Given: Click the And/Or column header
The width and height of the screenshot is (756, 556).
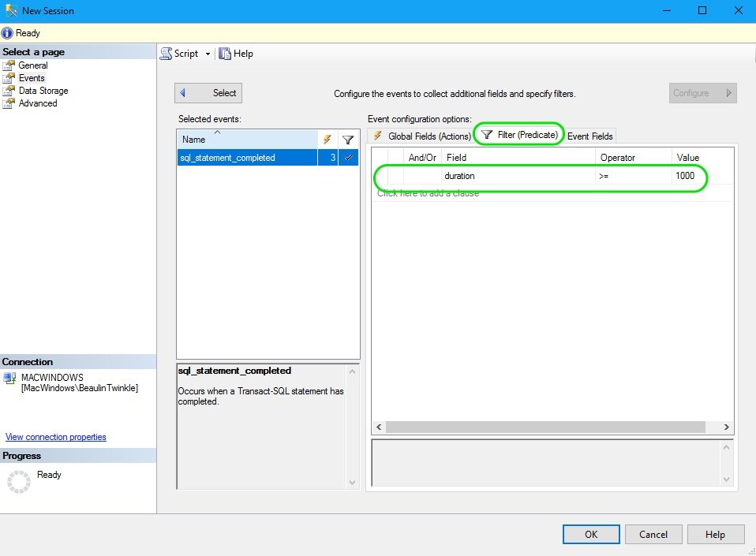Looking at the screenshot, I should 422,158.
